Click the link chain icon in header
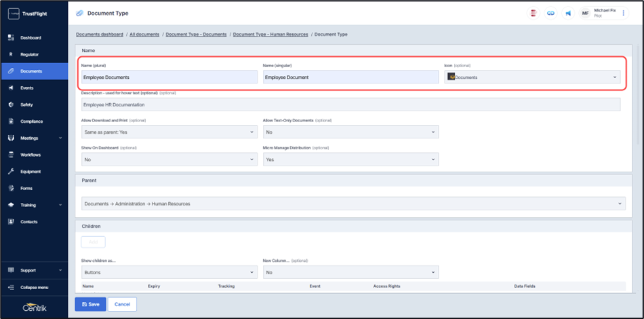Viewport: 644px width, 319px height. (551, 13)
